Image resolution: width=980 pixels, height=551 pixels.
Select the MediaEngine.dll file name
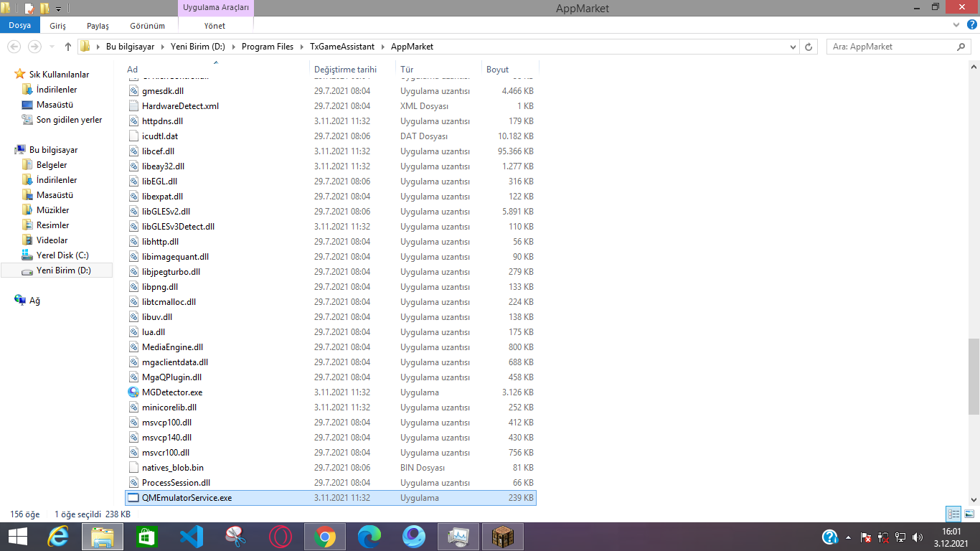point(172,347)
